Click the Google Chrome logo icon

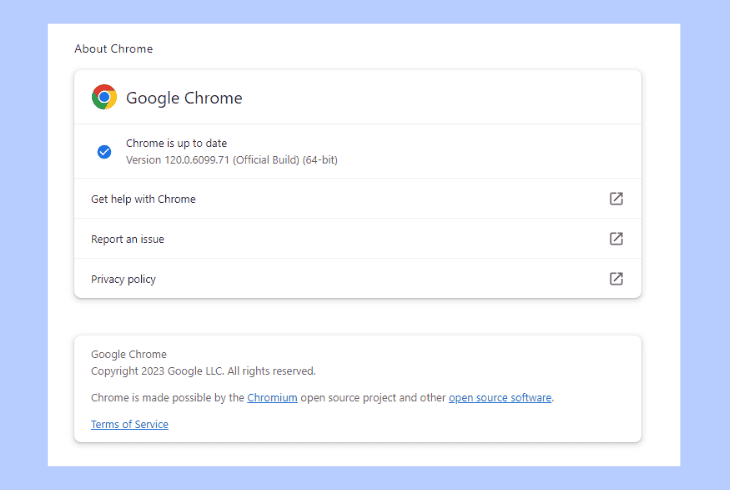(x=104, y=97)
